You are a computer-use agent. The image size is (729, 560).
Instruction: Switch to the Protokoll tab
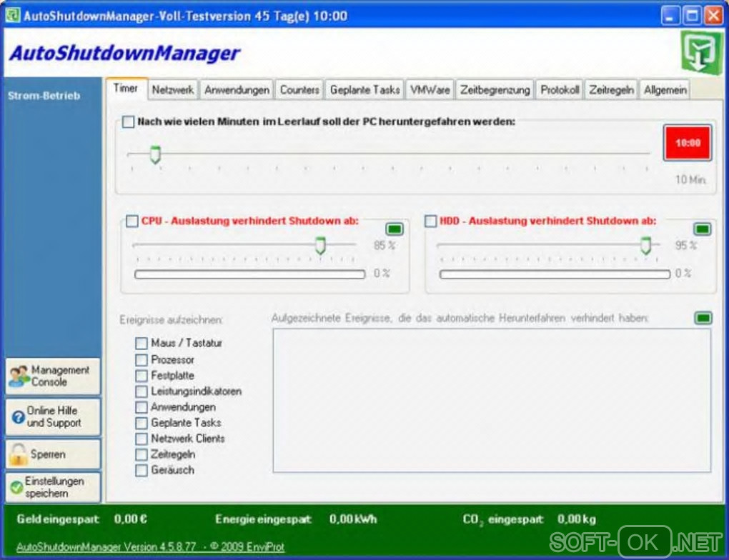[x=560, y=90]
